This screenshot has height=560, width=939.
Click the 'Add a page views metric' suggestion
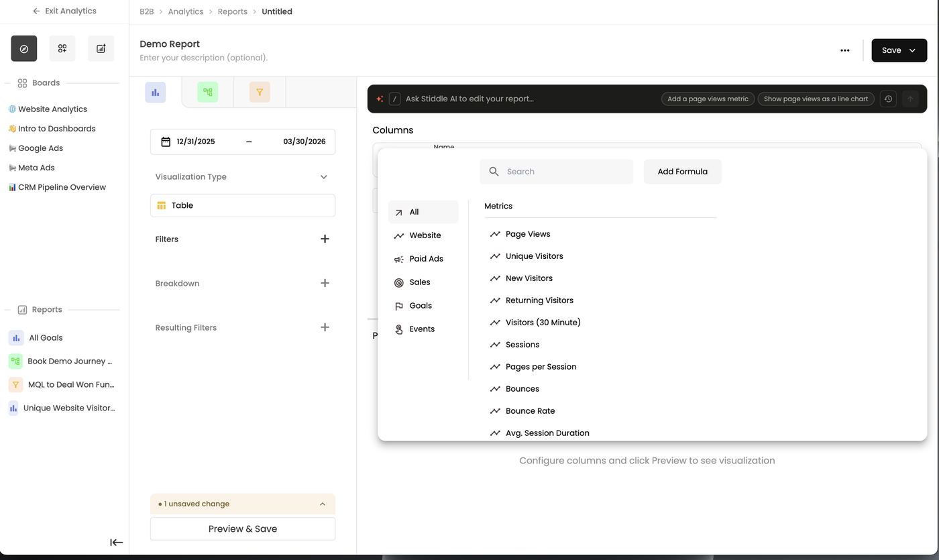pyautogui.click(x=708, y=99)
